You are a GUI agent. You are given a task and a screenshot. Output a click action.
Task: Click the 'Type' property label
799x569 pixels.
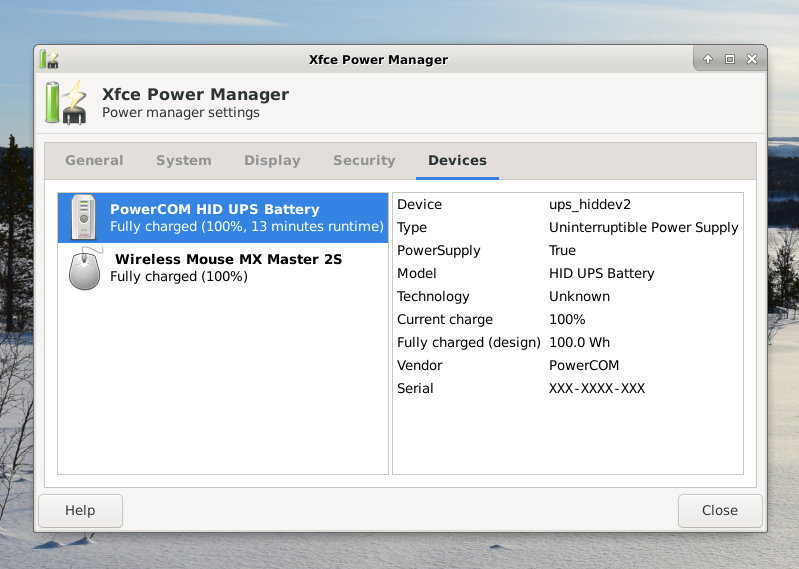click(412, 228)
